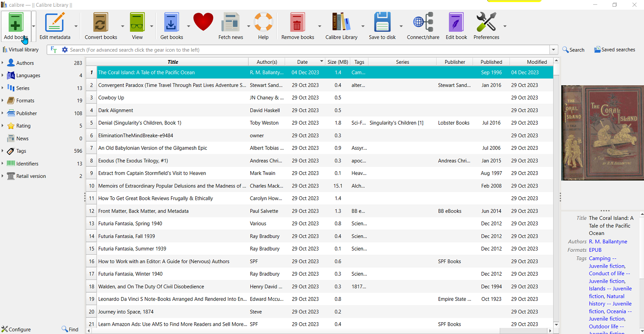Click the Remove books trash icon
This screenshot has height=334, width=644.
[x=297, y=22]
